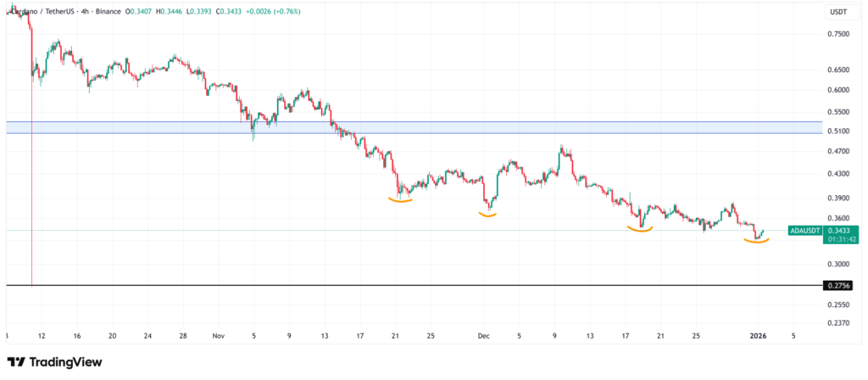The image size is (868, 380).
Task: Select the orange arc under early-December low
Action: (x=487, y=215)
